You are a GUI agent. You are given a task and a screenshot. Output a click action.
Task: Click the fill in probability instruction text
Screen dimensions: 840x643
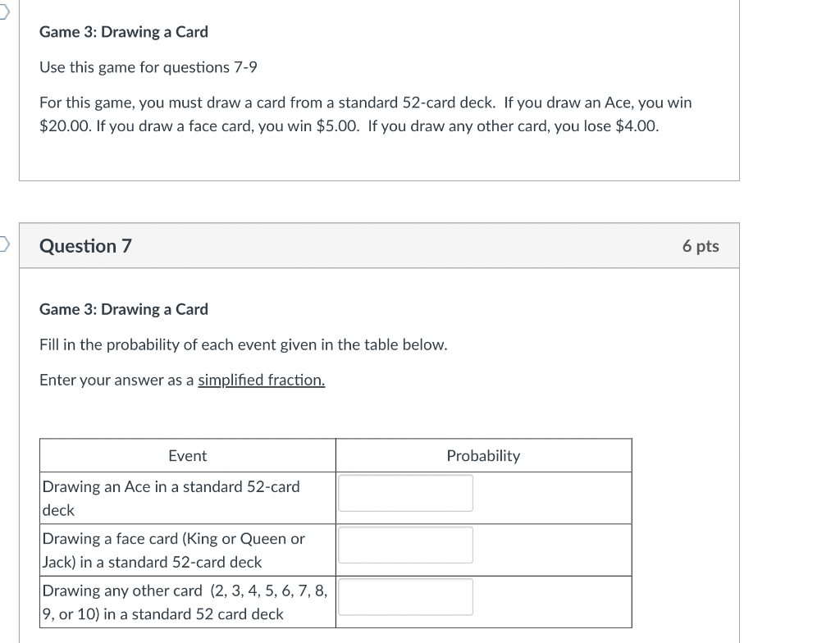pyautogui.click(x=243, y=344)
